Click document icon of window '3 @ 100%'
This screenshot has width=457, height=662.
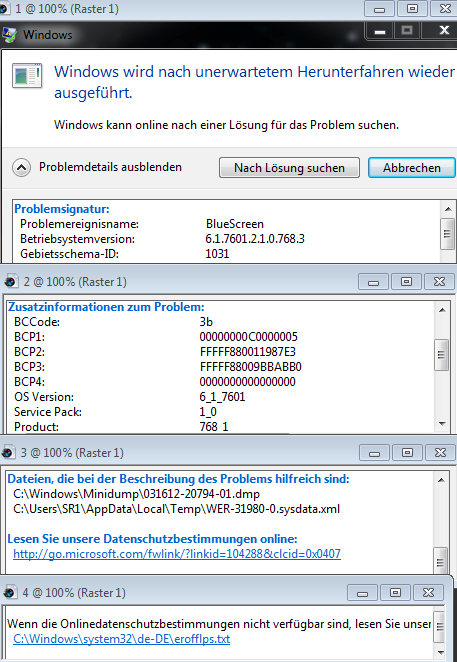tap(8, 453)
